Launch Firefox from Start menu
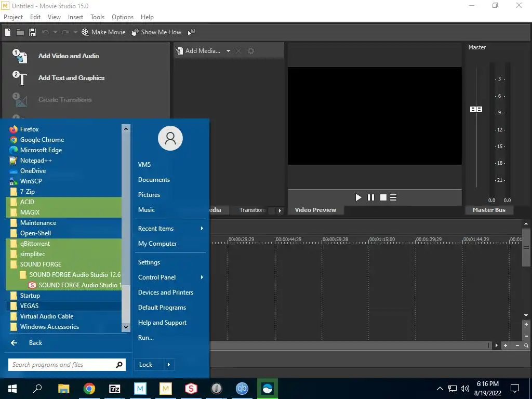532x399 pixels. pyautogui.click(x=64, y=129)
